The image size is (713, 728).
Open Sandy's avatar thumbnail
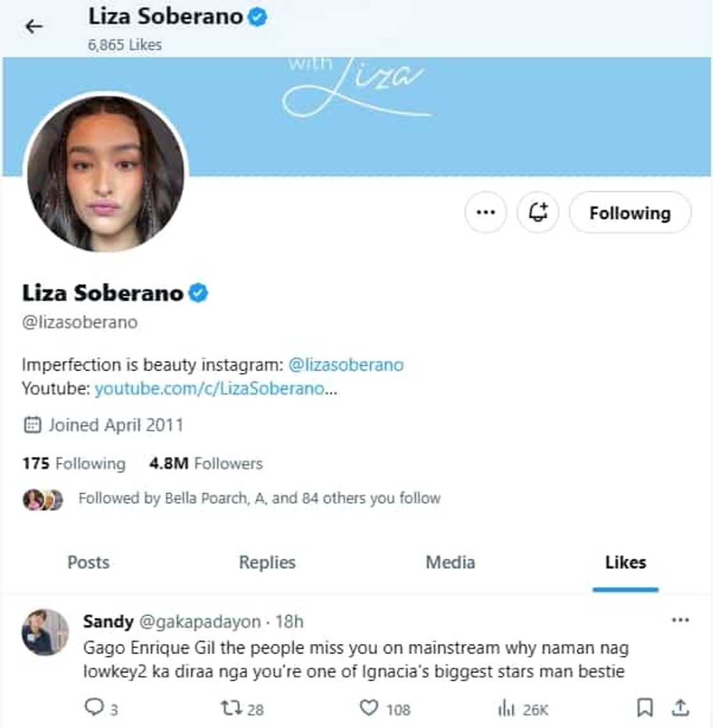tap(45, 632)
